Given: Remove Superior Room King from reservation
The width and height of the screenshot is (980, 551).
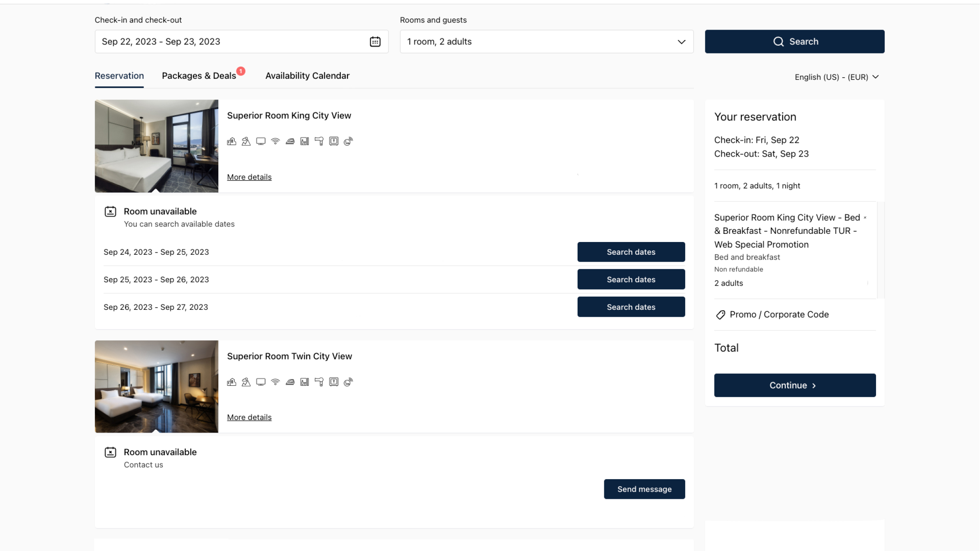Looking at the screenshot, I should point(865,218).
